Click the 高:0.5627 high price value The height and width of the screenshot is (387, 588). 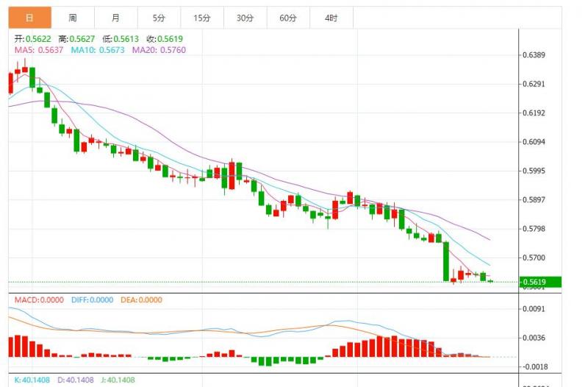[76, 39]
